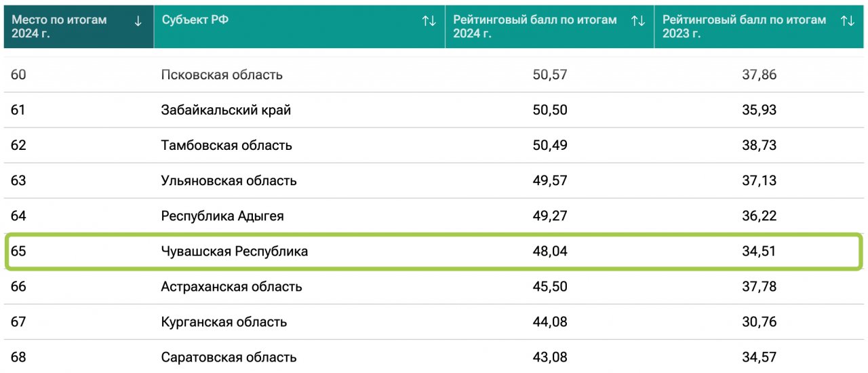Click rank number 60 cell
Image resolution: width=868 pixels, height=373 pixels.
tap(18, 75)
